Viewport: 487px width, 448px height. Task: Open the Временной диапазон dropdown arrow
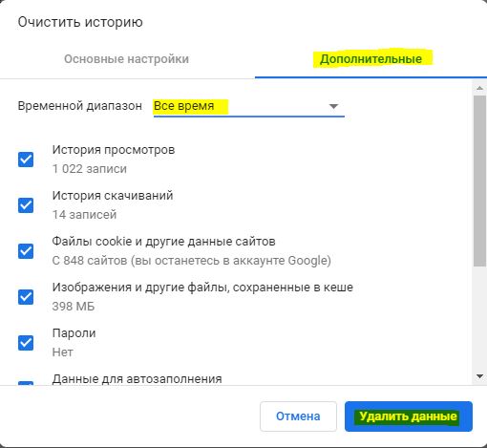point(333,106)
